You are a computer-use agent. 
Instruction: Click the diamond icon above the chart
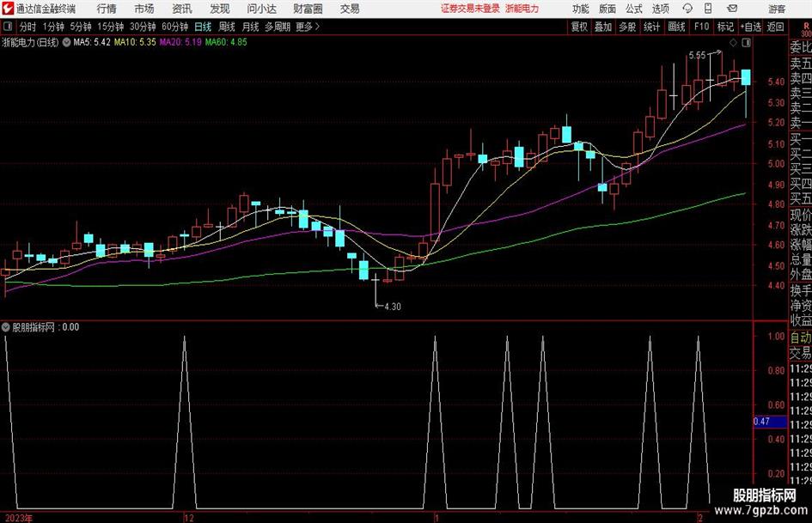[733, 43]
